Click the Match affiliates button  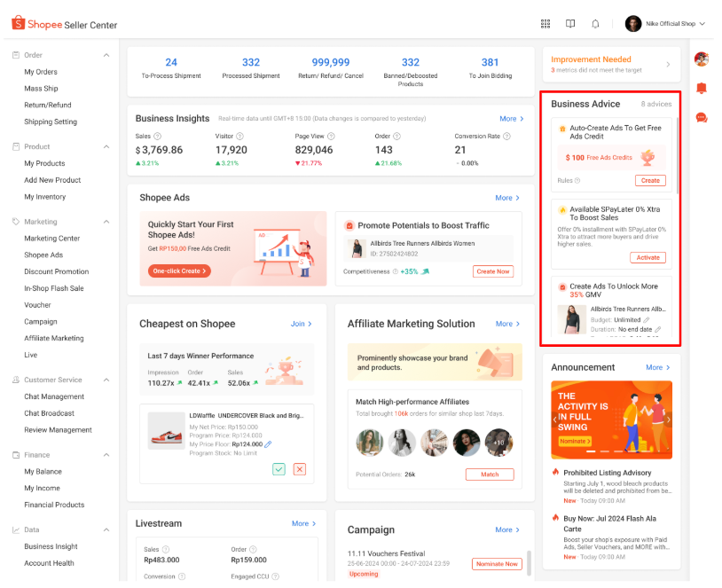click(490, 474)
